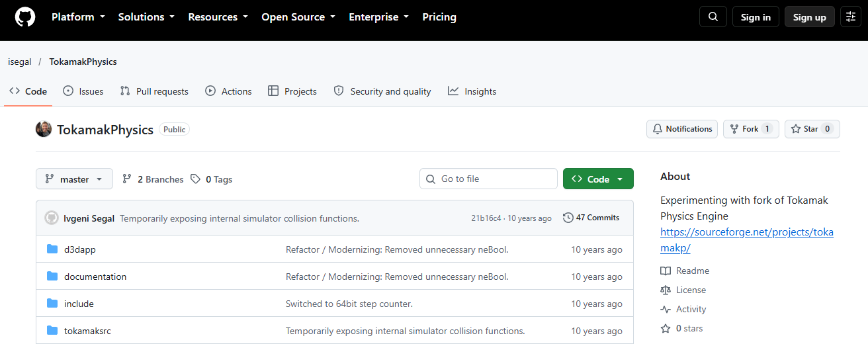Expand the green Code dropdown button
The width and height of the screenshot is (868, 344).
(x=598, y=179)
